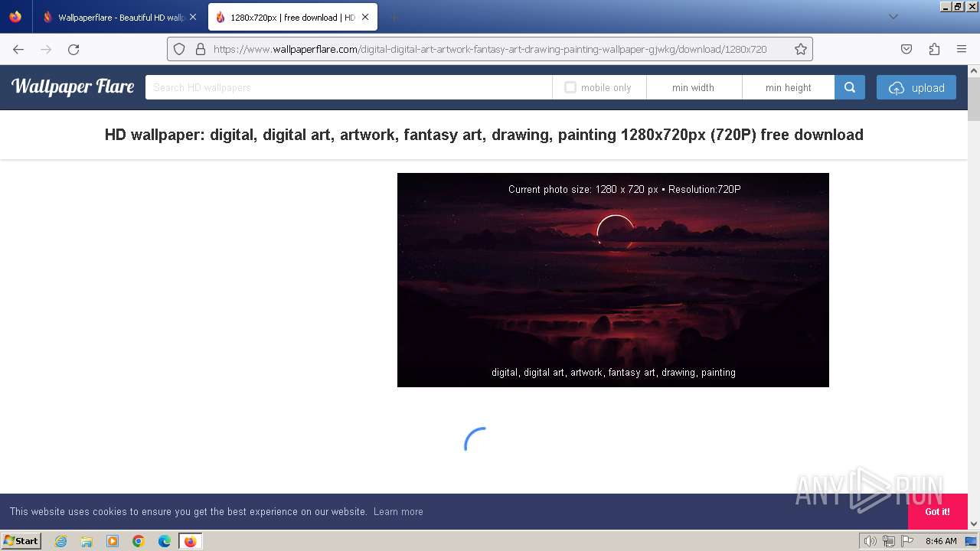The height and width of the screenshot is (551, 980).
Task: Open the volume speaker tray icon
Action: tap(870, 541)
